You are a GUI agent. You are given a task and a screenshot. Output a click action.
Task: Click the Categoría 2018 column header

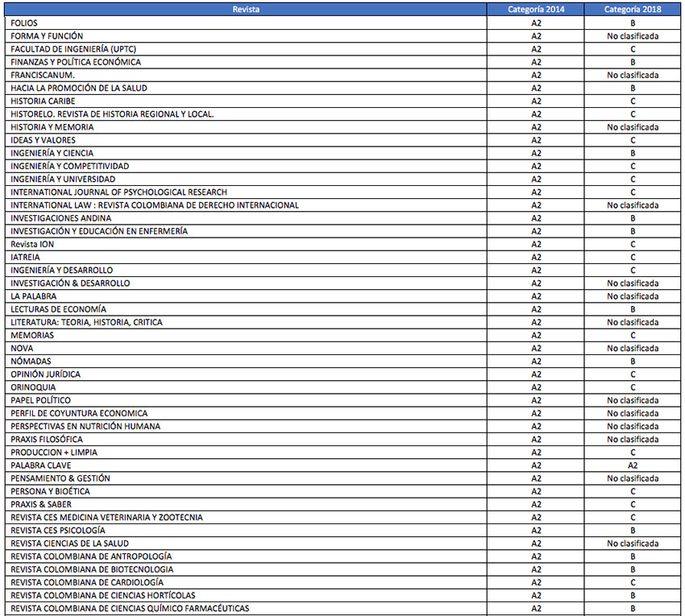[633, 10]
